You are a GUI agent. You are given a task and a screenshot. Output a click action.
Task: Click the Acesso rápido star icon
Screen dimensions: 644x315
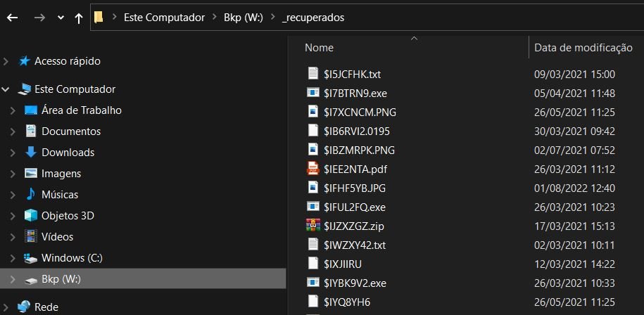(25, 61)
